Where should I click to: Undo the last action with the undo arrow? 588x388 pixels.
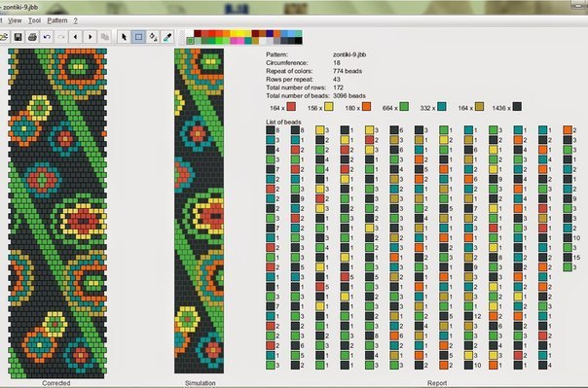coord(47,37)
